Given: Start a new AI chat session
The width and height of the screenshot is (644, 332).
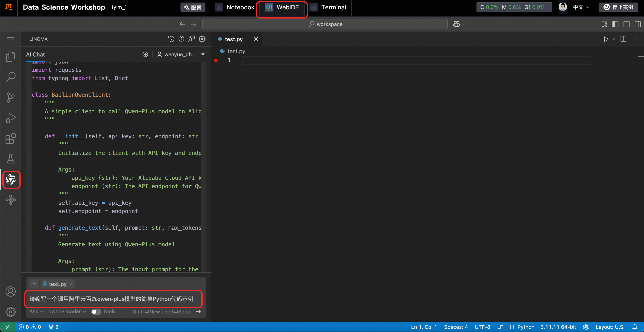Looking at the screenshot, I should click(145, 55).
